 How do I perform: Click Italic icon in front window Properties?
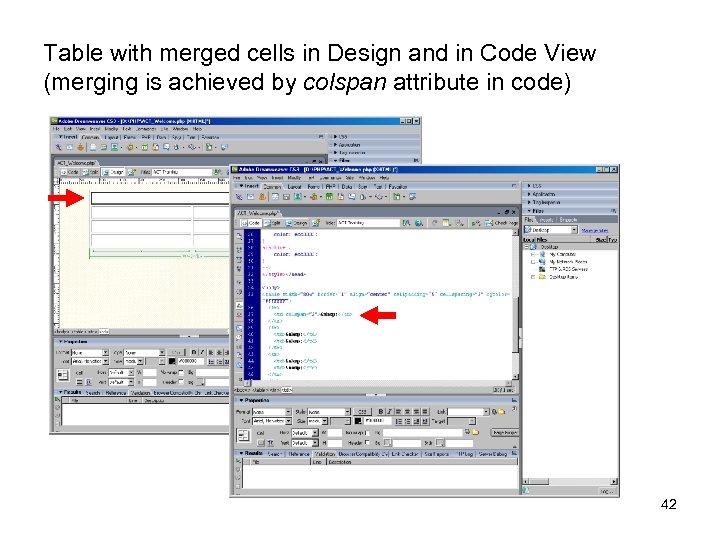point(389,411)
